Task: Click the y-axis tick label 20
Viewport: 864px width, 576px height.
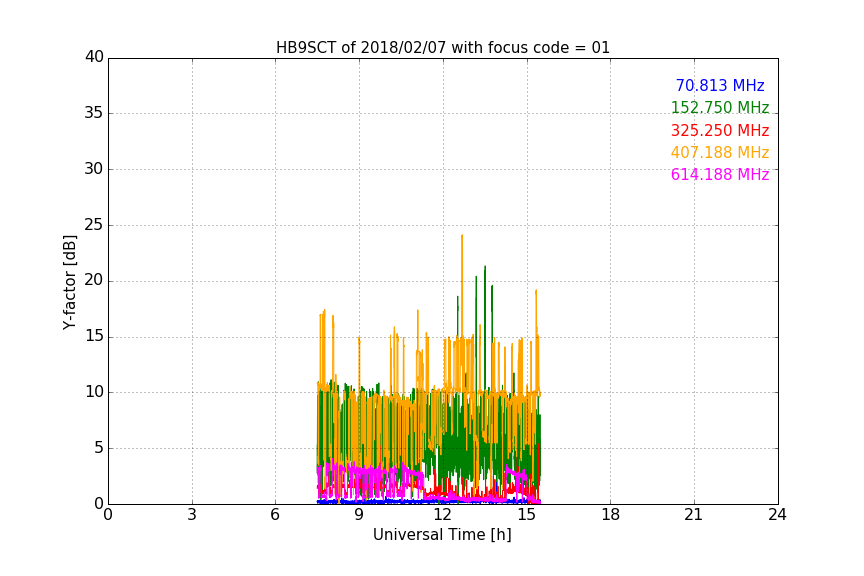Action: 94,280
